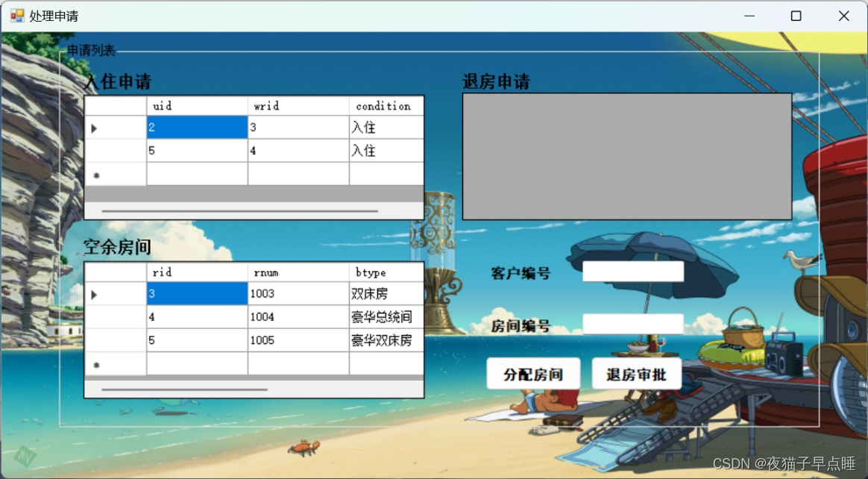Click new-row asterisk header in 空余房间 grid
868x479 pixels.
(116, 364)
